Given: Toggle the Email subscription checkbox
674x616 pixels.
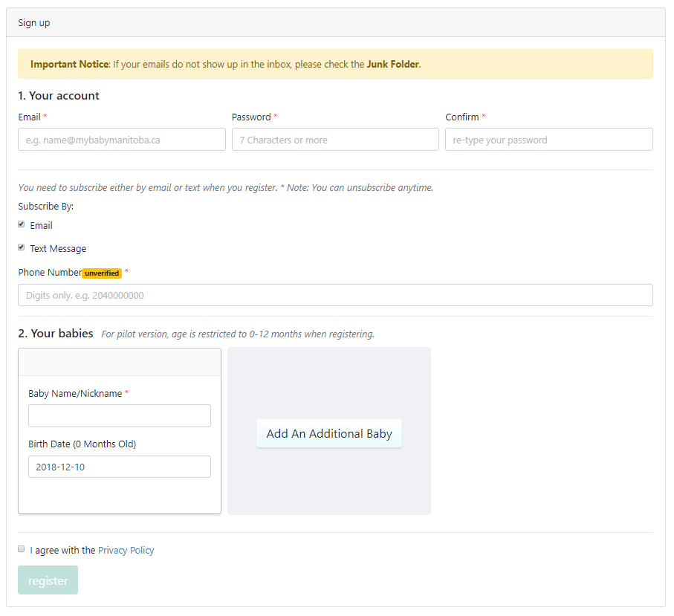Looking at the screenshot, I should click(x=22, y=224).
